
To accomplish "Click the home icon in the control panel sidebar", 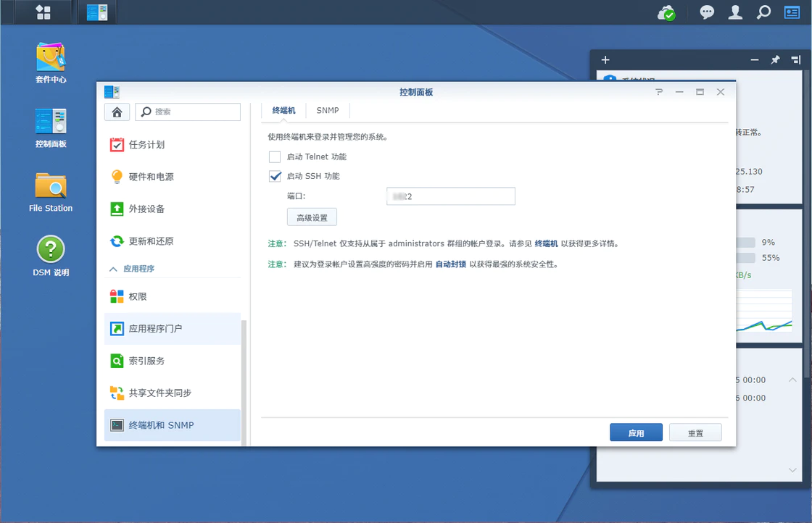I will (x=116, y=112).
